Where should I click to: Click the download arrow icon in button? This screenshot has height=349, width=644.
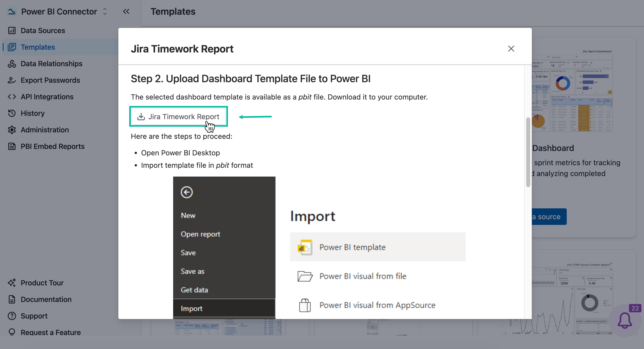pyautogui.click(x=141, y=117)
